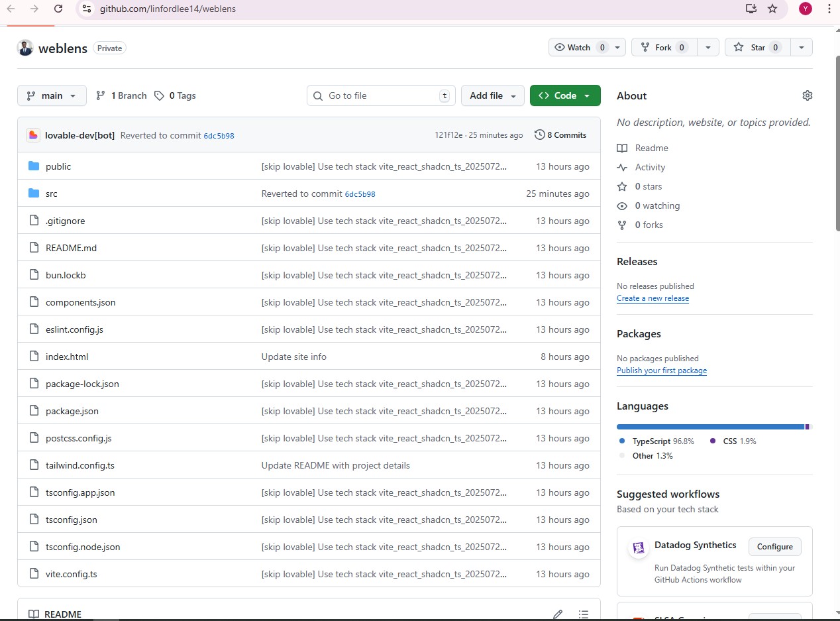
Task: Open the tailwind.config.ts file
Action: click(x=80, y=465)
